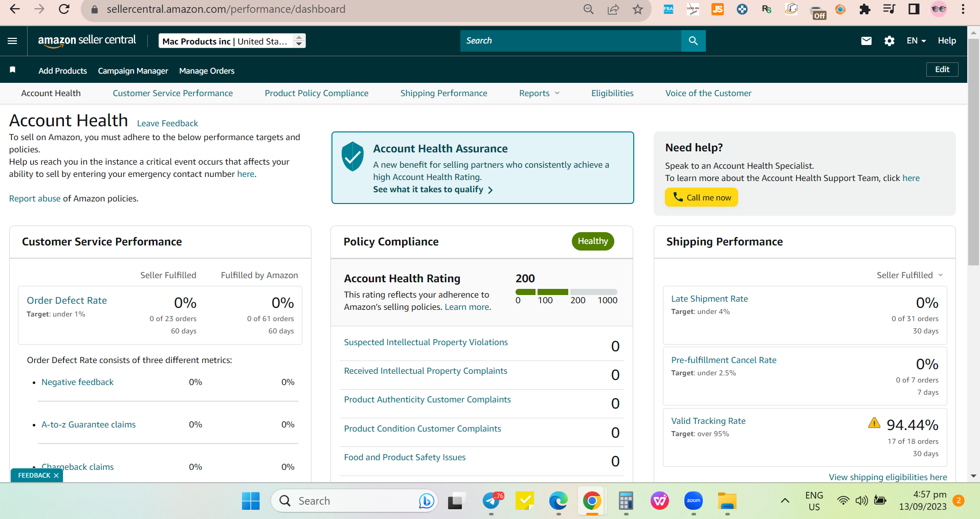Open Microsoft Edge from the taskbar

(558, 501)
